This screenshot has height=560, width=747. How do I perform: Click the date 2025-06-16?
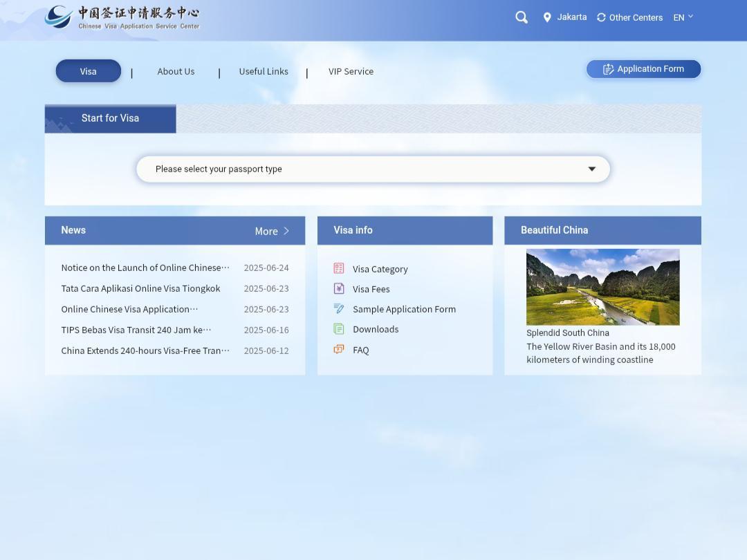(266, 330)
